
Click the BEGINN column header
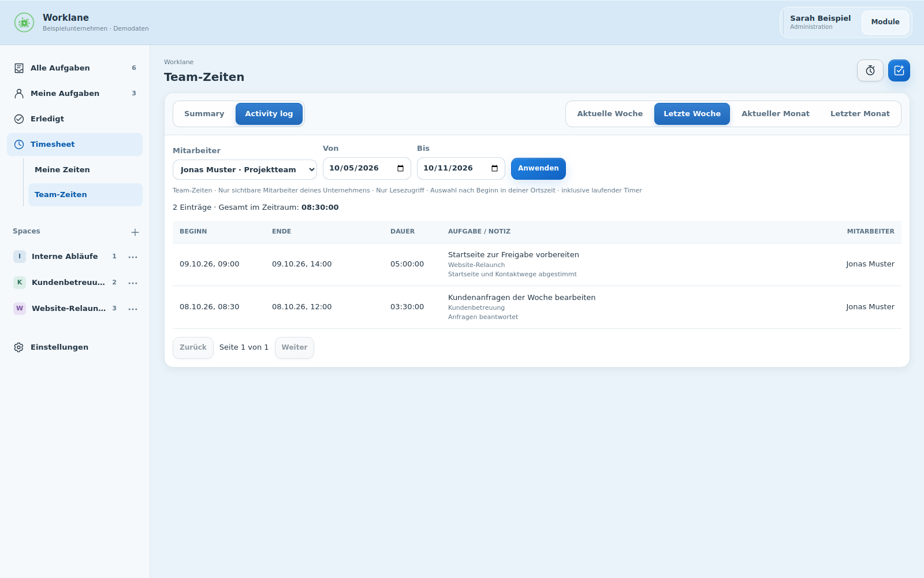pos(193,232)
